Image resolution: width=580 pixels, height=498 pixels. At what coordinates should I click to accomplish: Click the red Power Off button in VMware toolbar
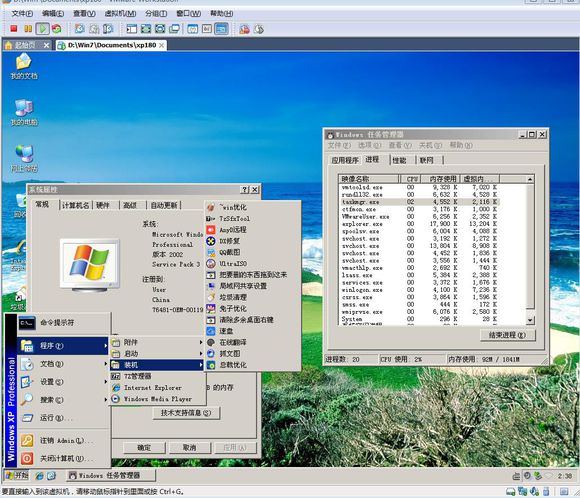14,28
